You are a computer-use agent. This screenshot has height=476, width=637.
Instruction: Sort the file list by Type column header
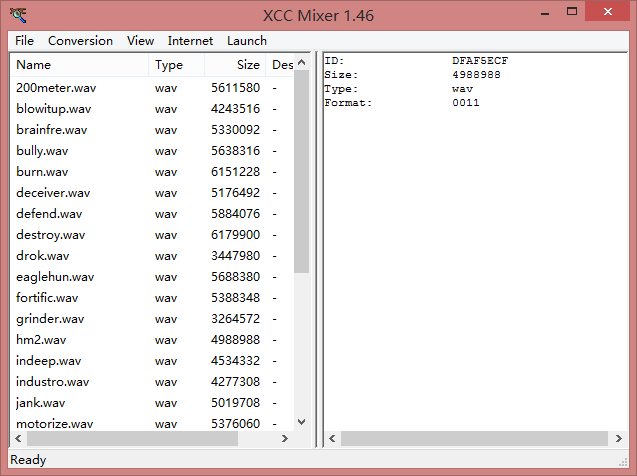tap(176, 65)
